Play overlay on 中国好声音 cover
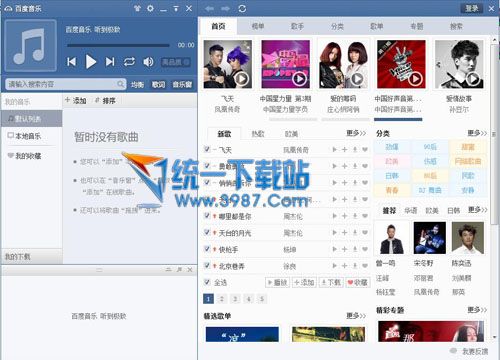 pyautogui.click(x=415, y=79)
